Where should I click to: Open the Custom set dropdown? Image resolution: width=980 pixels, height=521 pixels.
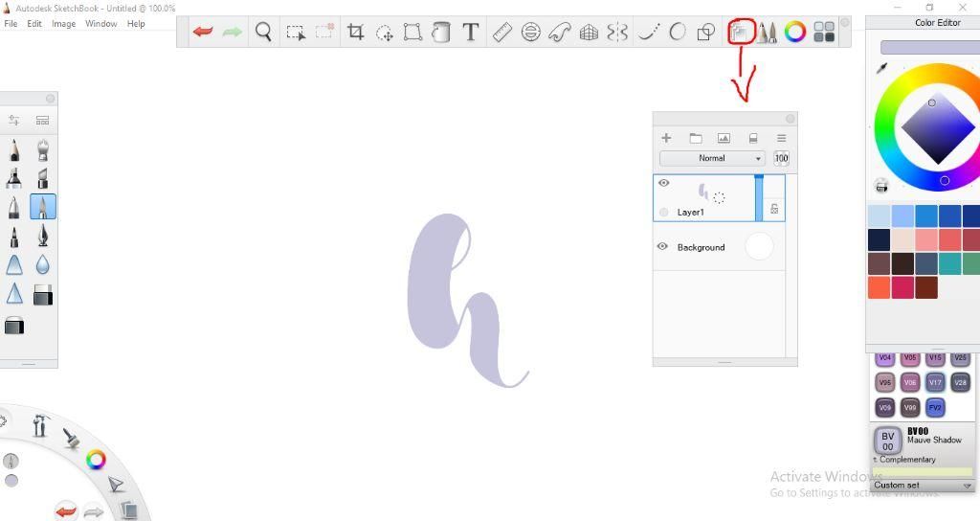[923, 486]
